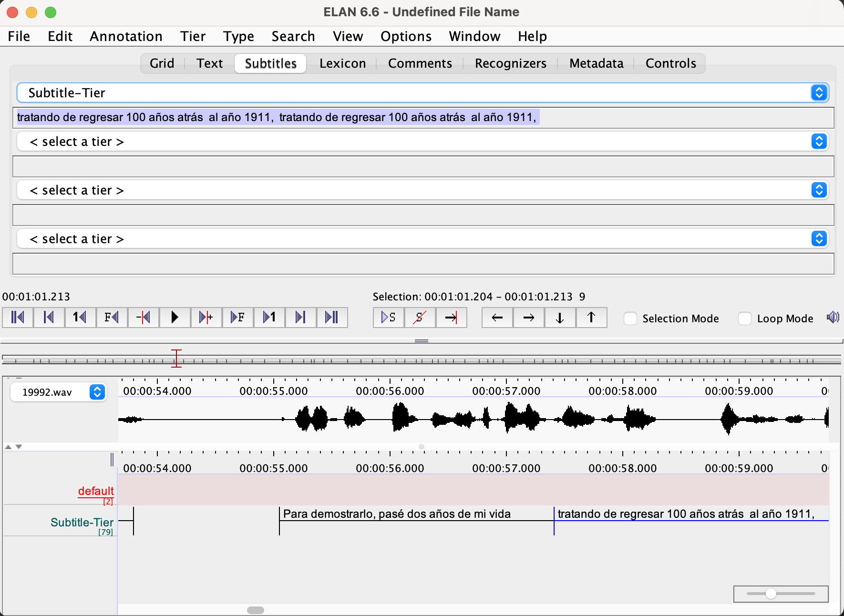Click the Play Selection button
Image resolution: width=844 pixels, height=616 pixels.
point(388,318)
